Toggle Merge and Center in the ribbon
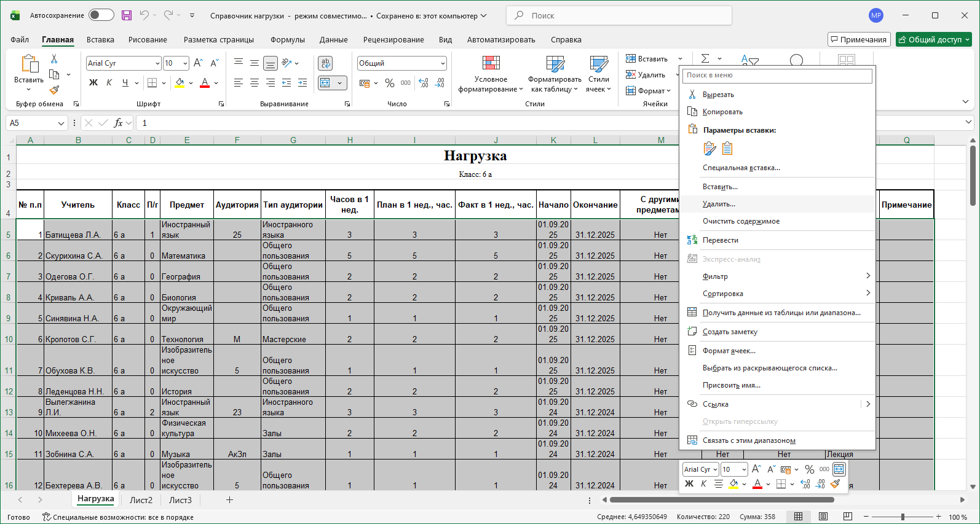This screenshot has height=524, width=980. point(326,82)
